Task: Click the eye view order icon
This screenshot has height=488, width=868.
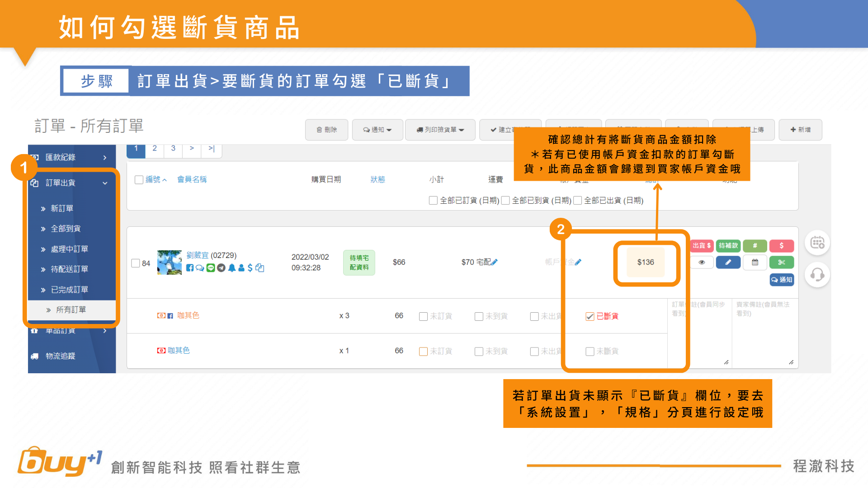Action: (x=702, y=263)
